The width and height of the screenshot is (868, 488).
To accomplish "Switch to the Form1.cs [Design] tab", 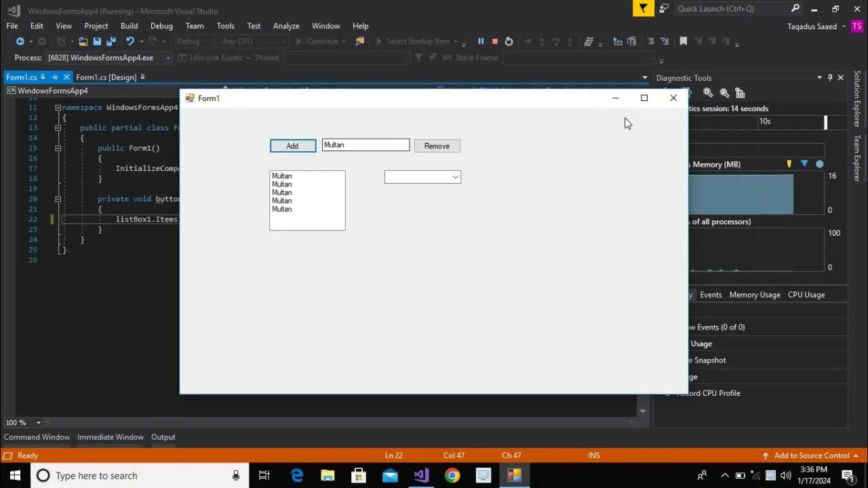I will point(106,77).
